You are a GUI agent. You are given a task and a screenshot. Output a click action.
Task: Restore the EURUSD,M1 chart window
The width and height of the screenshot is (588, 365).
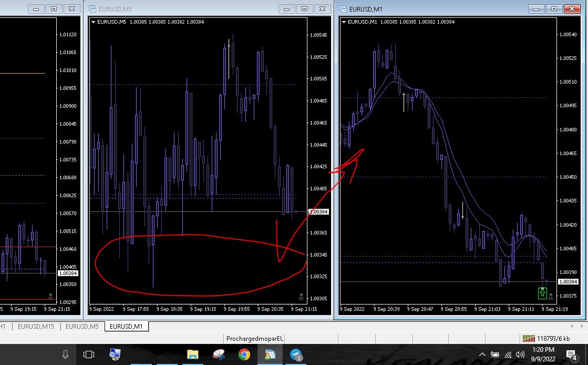tap(554, 9)
